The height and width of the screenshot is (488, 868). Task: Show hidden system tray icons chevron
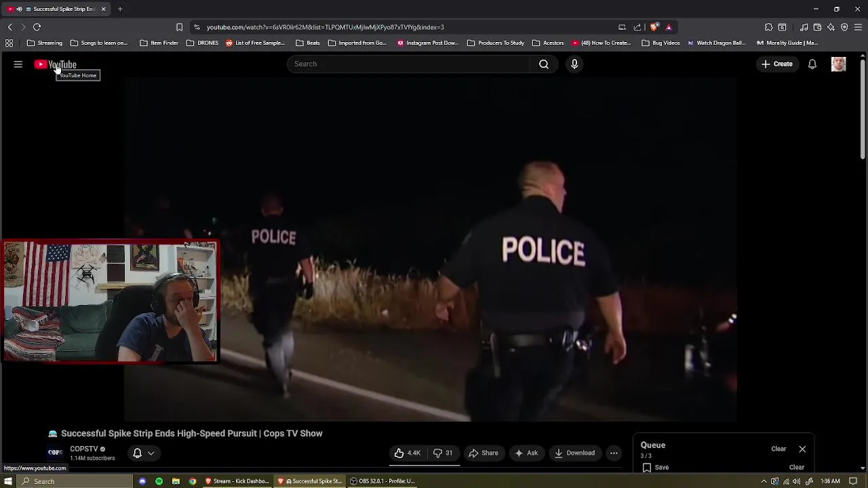(x=764, y=481)
